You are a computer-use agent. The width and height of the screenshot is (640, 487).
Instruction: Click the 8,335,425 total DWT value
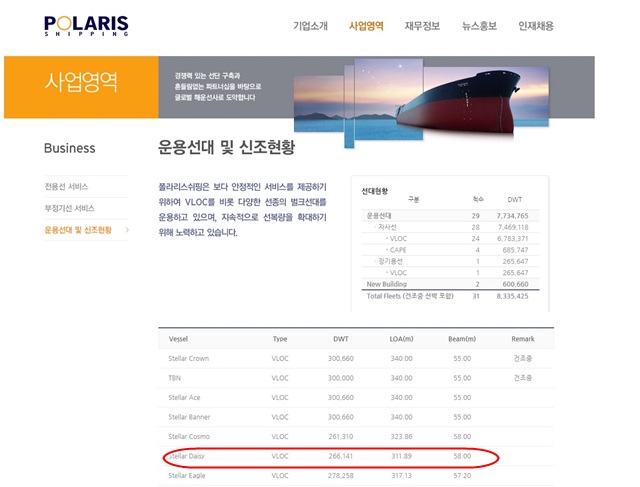512,296
